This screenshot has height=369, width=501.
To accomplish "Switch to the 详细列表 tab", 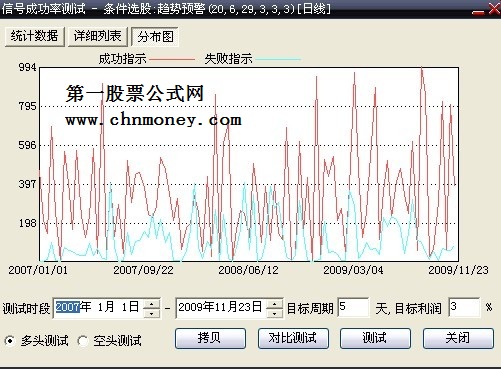I will (x=98, y=36).
